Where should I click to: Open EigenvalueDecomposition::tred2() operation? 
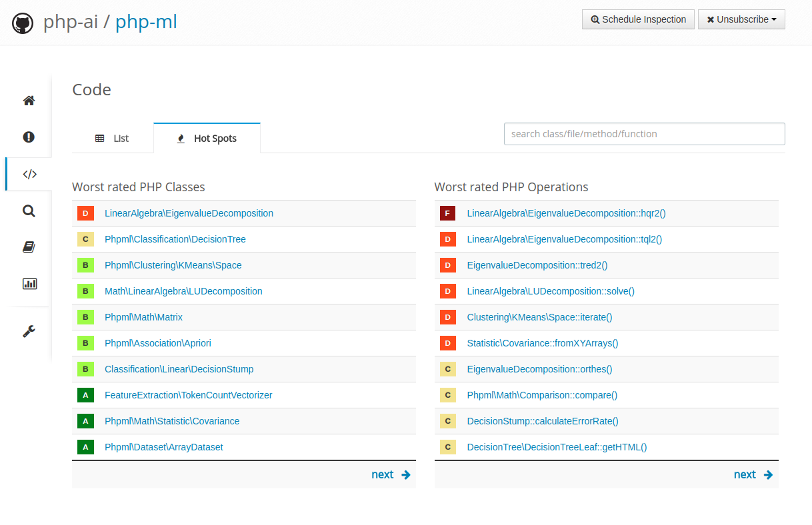[x=537, y=265]
